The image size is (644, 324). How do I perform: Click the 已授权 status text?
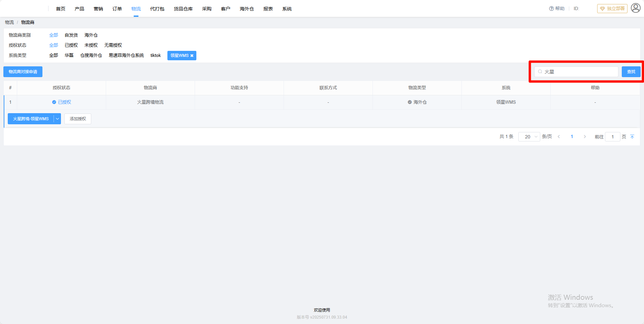pos(65,102)
